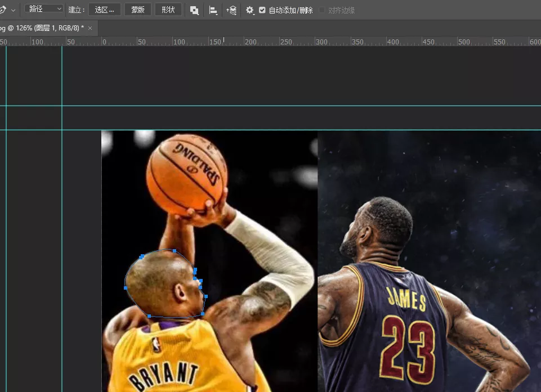Open the path arrangement icon
Image resolution: width=541 pixels, height=392 pixels.
point(231,10)
